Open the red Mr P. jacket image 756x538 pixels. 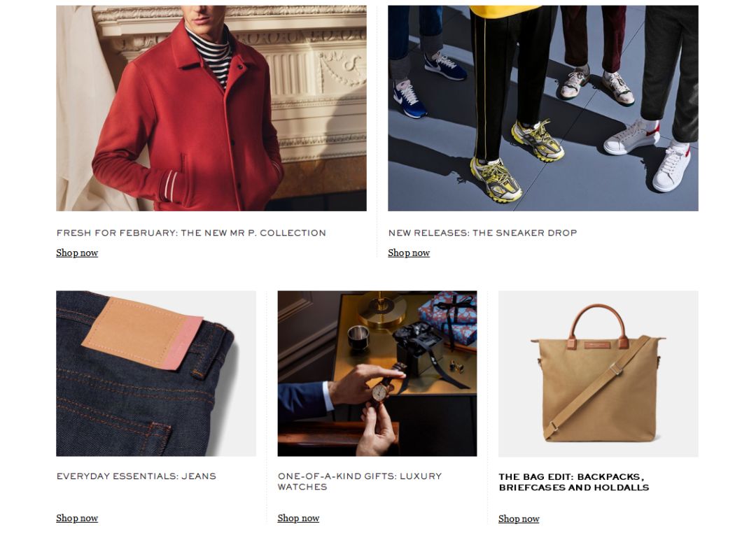(x=211, y=108)
